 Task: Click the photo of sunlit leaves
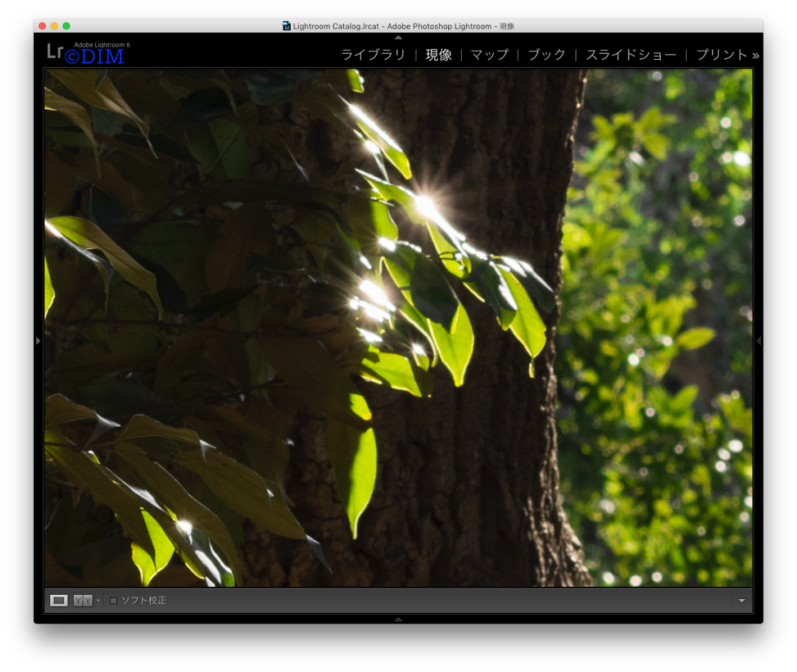(398, 328)
